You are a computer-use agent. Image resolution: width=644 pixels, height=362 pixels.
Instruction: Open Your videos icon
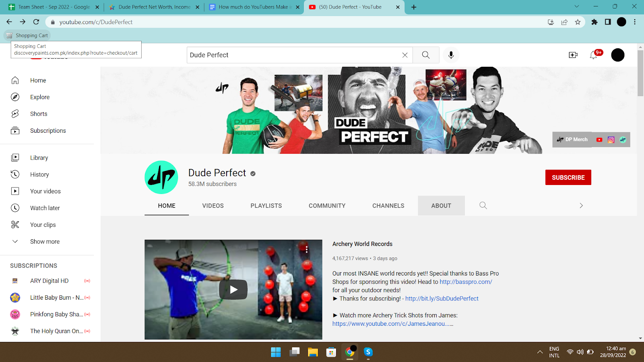[x=15, y=191]
